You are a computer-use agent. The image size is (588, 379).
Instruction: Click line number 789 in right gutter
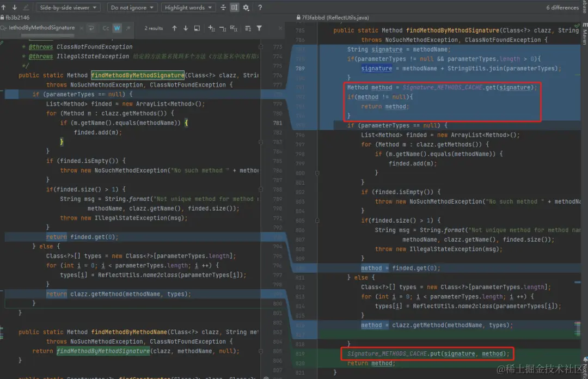300,68
